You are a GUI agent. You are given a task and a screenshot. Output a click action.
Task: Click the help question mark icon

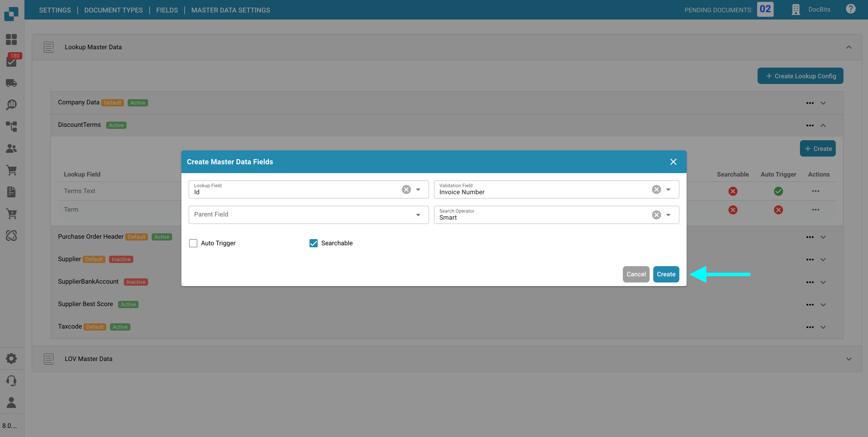point(850,9)
